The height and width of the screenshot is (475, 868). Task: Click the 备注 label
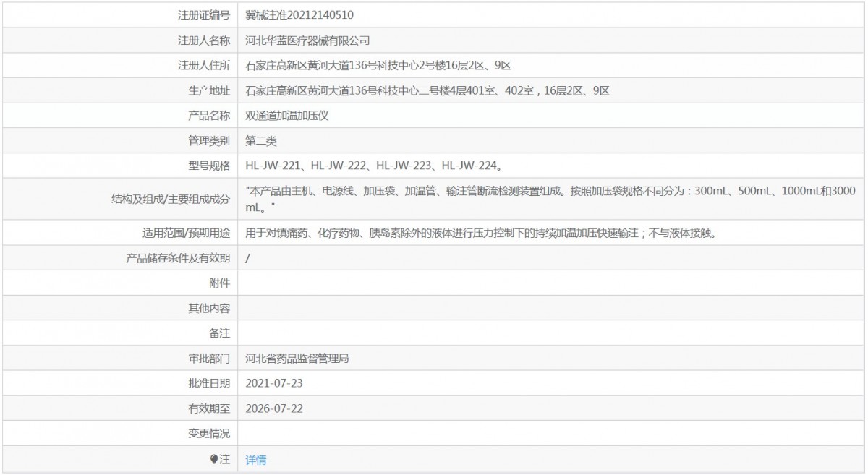(220, 333)
